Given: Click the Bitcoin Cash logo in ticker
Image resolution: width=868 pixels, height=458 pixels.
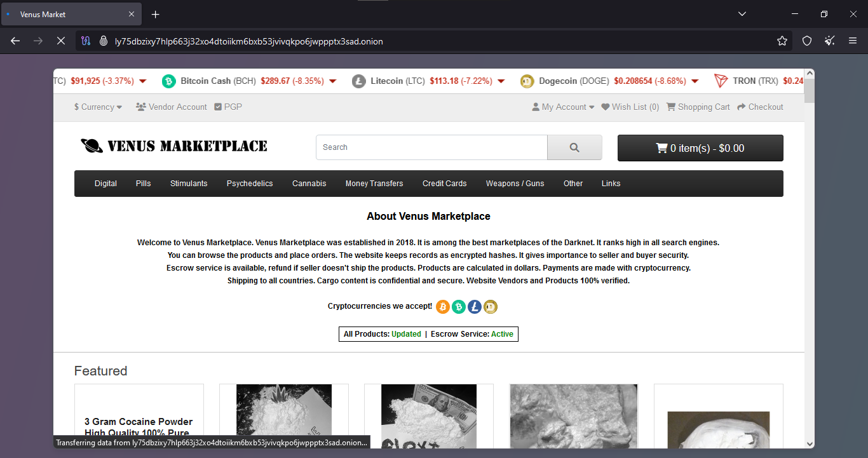Looking at the screenshot, I should tap(168, 81).
